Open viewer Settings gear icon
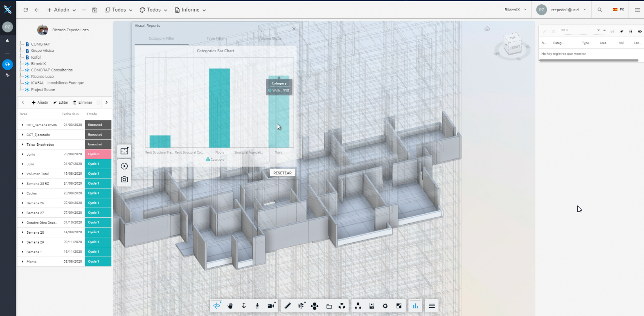The height and width of the screenshot is (316, 644). click(x=385, y=306)
